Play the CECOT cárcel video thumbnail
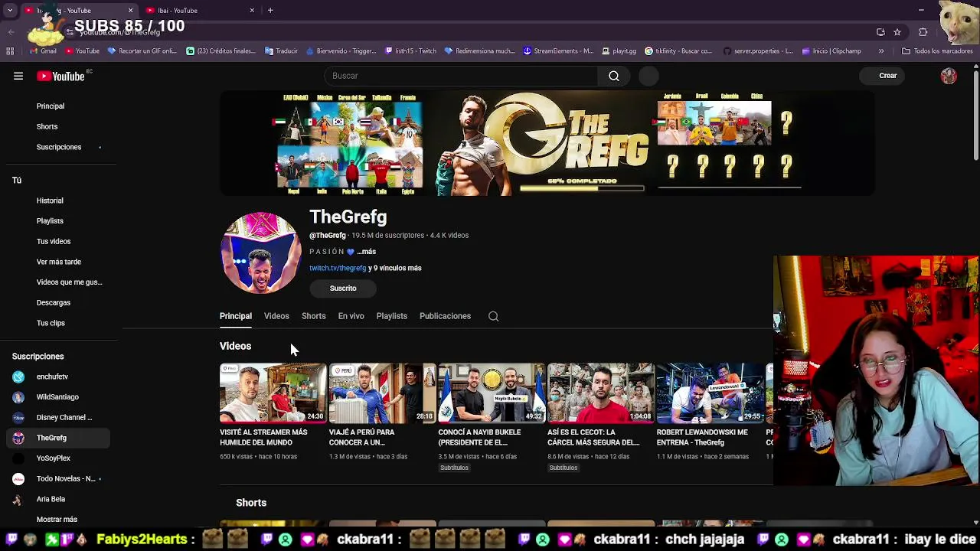 click(x=601, y=393)
